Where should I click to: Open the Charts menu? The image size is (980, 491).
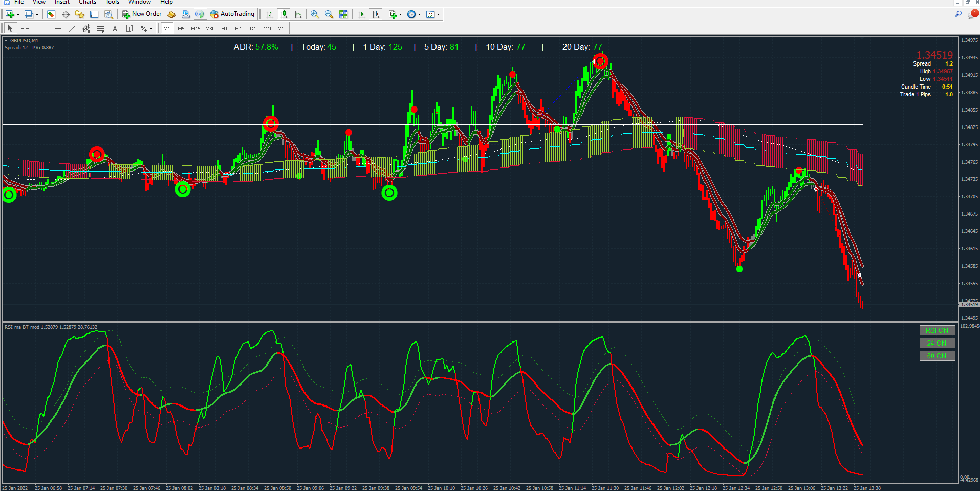[x=87, y=2]
